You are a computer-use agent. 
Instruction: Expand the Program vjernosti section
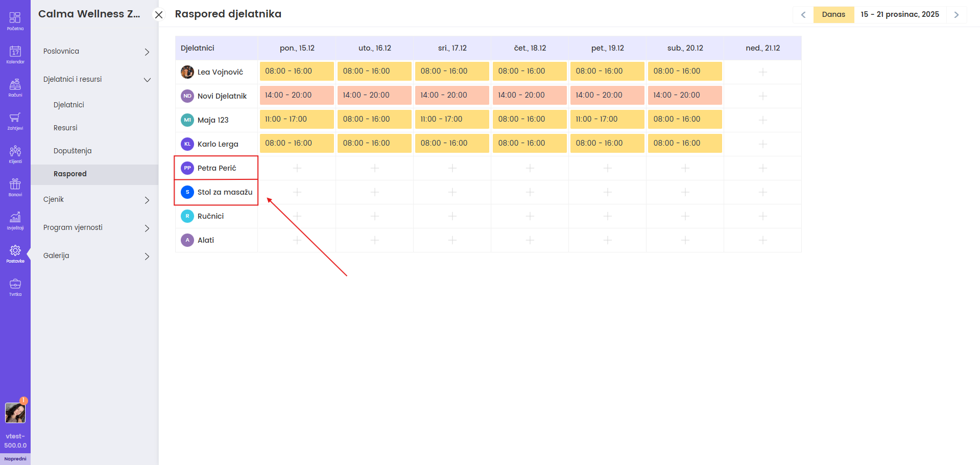[96, 228]
